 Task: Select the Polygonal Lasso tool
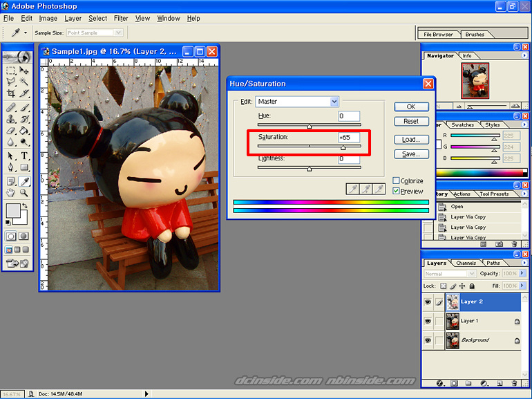[10, 82]
